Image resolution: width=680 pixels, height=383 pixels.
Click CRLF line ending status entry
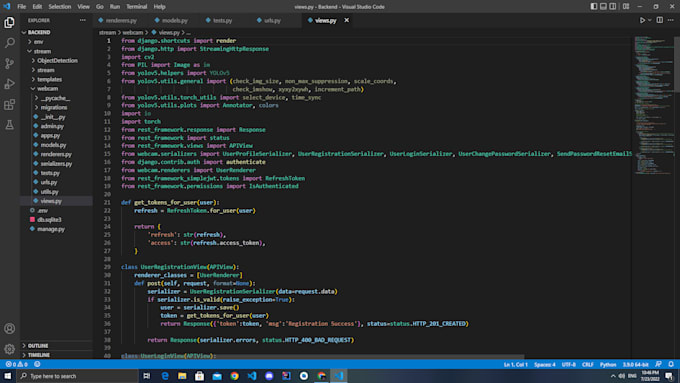[x=588, y=364]
